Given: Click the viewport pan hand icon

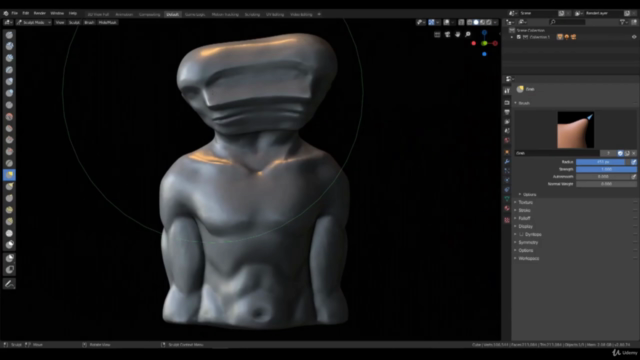Looking at the screenshot, I should tap(458, 34).
